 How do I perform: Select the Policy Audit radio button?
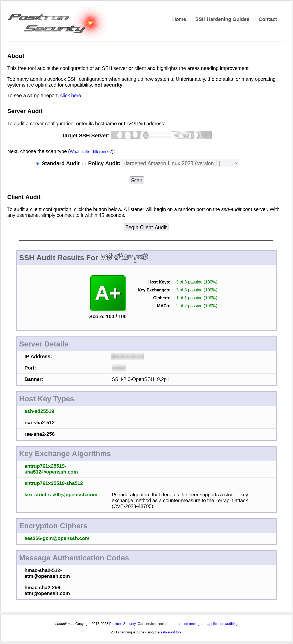[84, 164]
